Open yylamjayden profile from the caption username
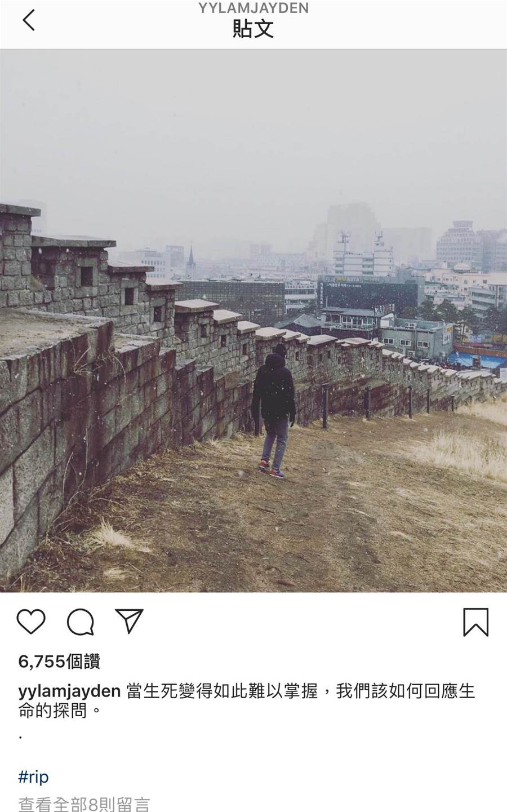Viewport: 507px width, 812px height. [70, 691]
